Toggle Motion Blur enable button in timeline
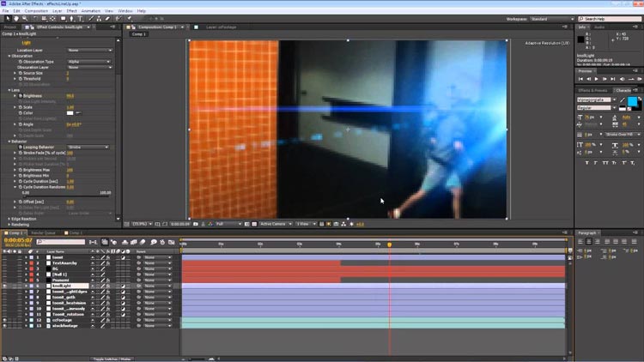 click(143, 242)
